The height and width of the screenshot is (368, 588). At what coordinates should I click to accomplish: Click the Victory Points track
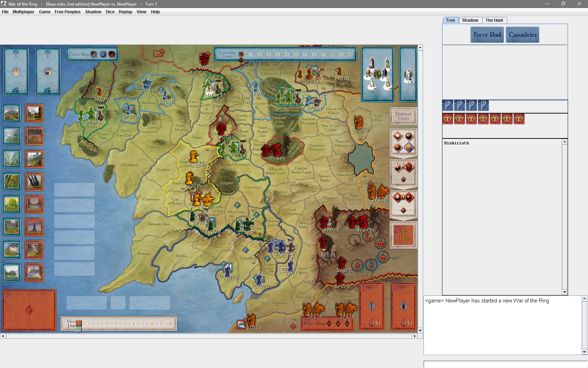click(x=119, y=323)
